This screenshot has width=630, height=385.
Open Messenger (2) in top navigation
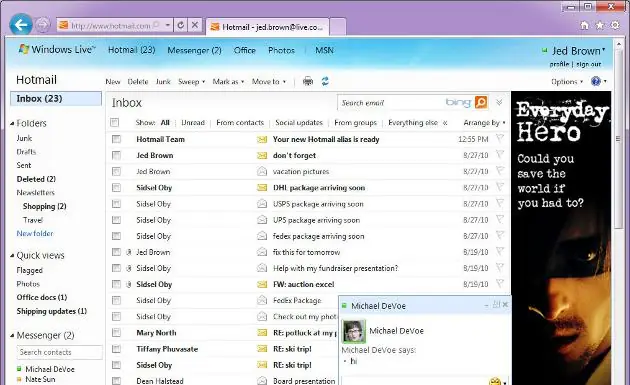(x=194, y=50)
